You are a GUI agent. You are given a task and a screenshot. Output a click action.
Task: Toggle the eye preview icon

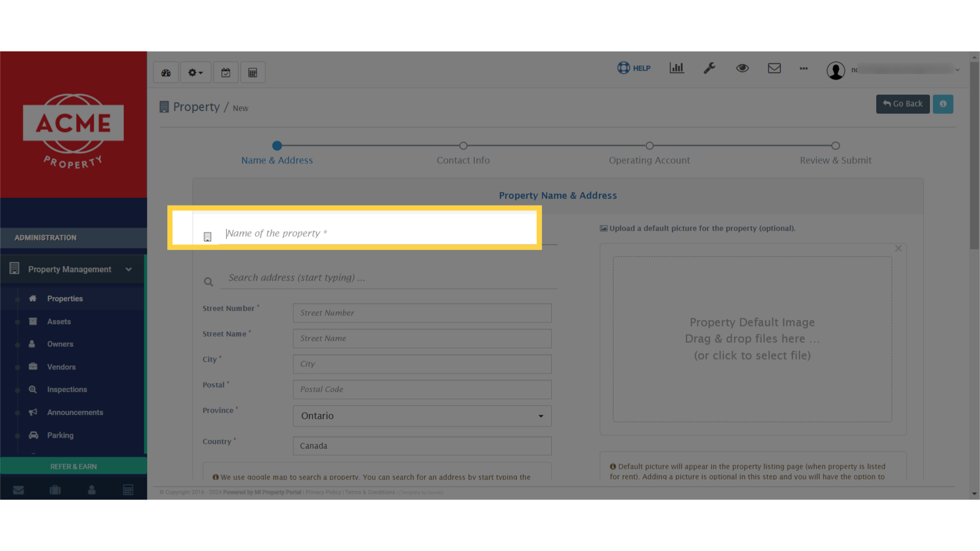[742, 68]
